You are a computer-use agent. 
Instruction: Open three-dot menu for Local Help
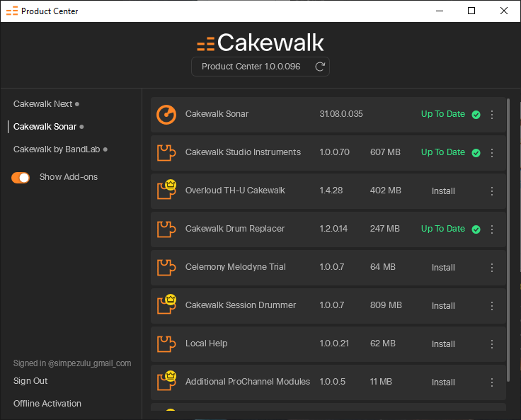click(492, 344)
